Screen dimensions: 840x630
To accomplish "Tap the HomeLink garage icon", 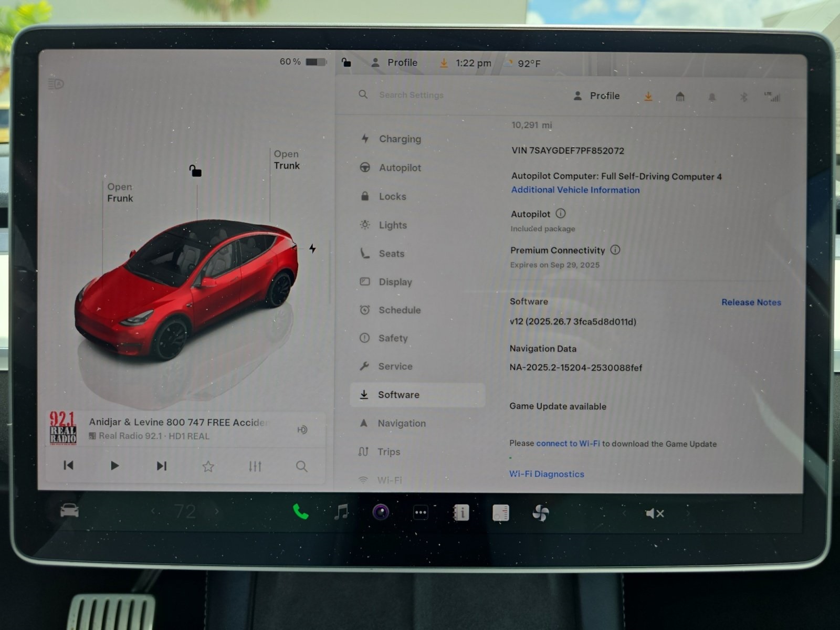I will (680, 97).
